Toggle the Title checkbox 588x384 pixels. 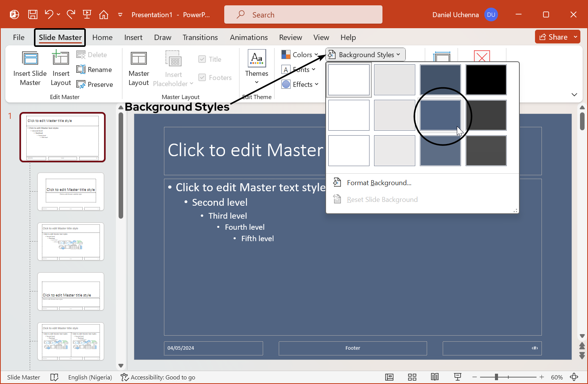[202, 59]
